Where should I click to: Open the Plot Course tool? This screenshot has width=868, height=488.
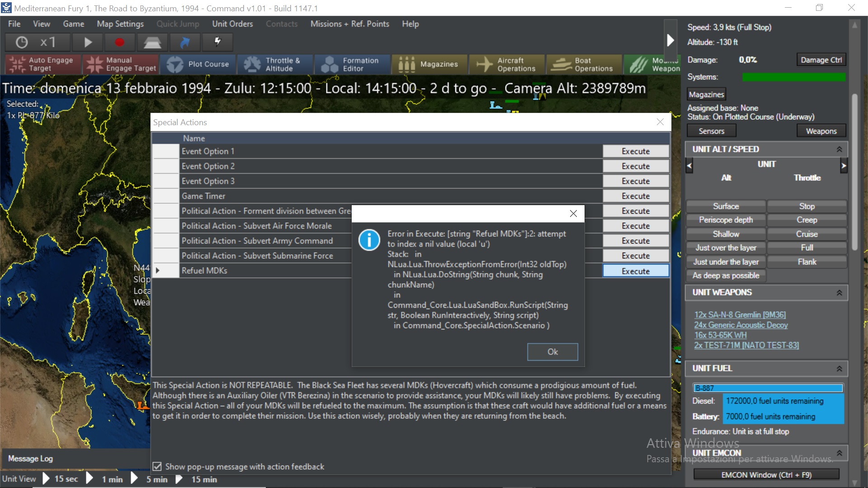click(198, 64)
